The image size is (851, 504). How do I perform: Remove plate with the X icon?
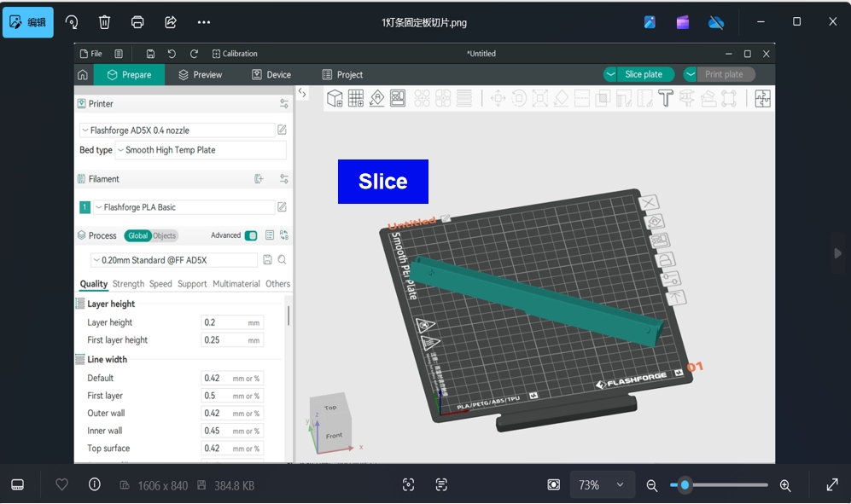coord(649,203)
